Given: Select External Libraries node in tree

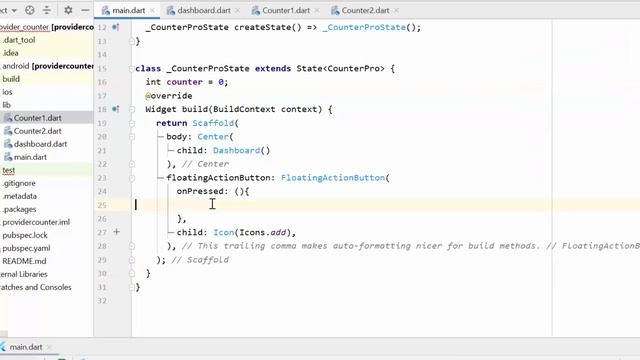Looking at the screenshot, I should (24, 274).
